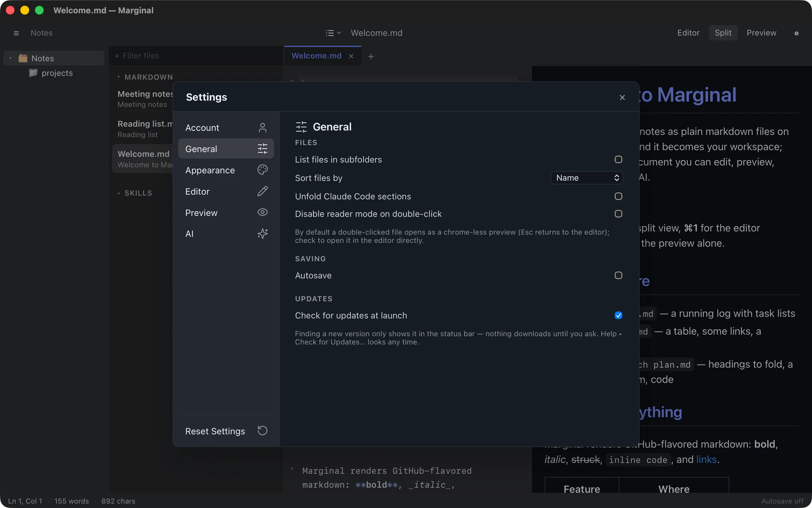Select the Welcome.md editor tab
This screenshot has height=508, width=812.
317,56
